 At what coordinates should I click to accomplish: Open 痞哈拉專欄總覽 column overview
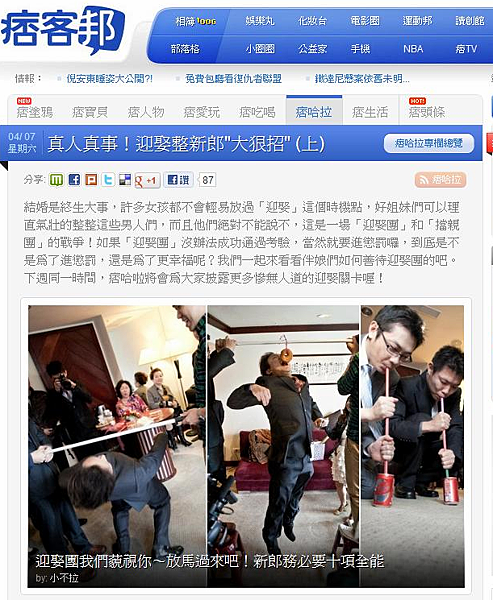coord(429,143)
